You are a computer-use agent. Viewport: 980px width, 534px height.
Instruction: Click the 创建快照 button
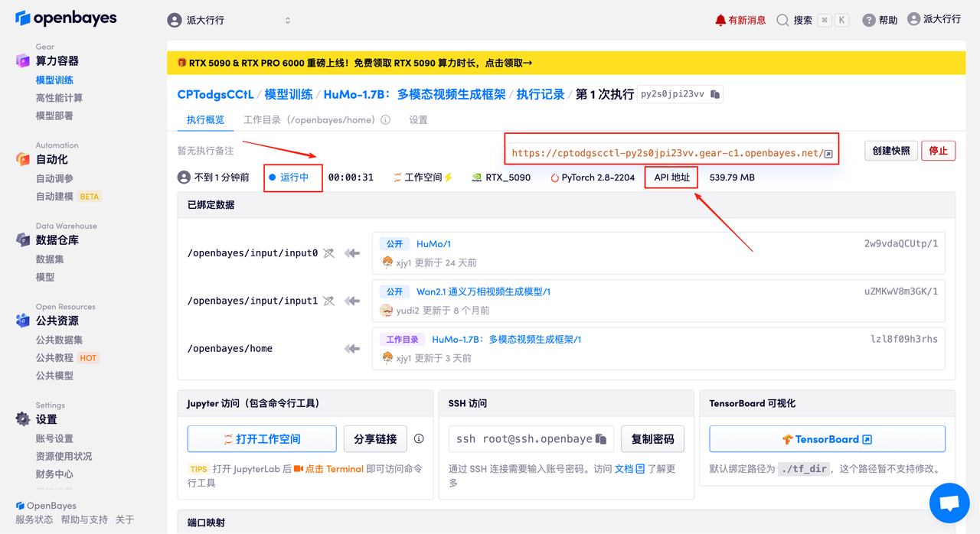(891, 151)
